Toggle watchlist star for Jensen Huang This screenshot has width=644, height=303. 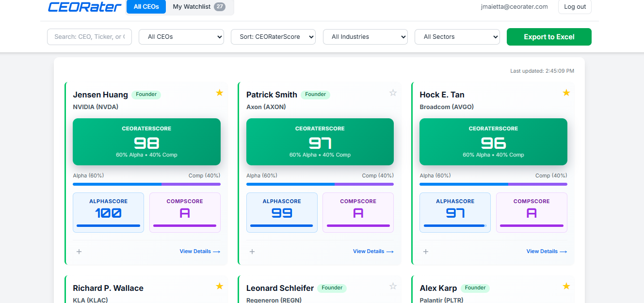pyautogui.click(x=220, y=93)
